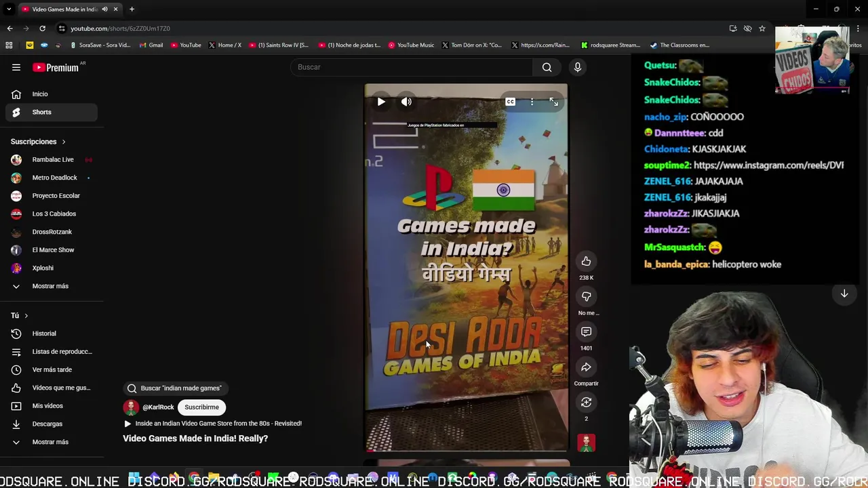The height and width of the screenshot is (488, 868).
Task: Open linked video Inside an Indian Video Game Store
Action: point(213,424)
